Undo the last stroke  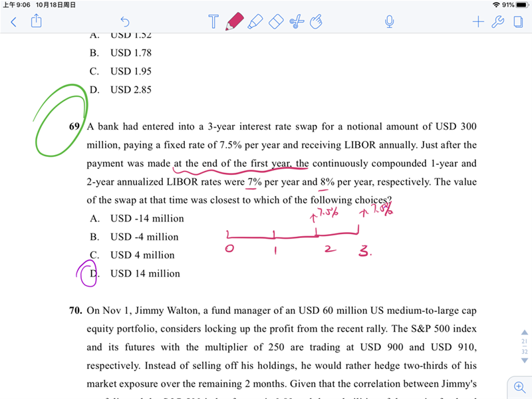tap(125, 22)
